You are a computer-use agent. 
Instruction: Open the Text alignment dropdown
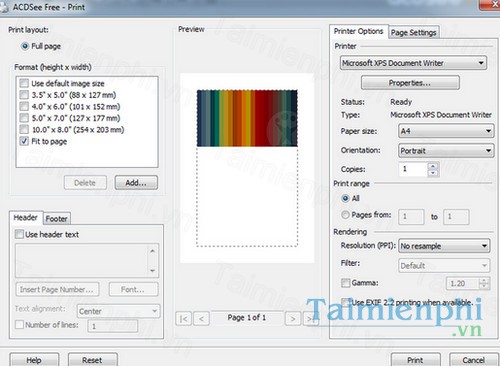[118, 311]
